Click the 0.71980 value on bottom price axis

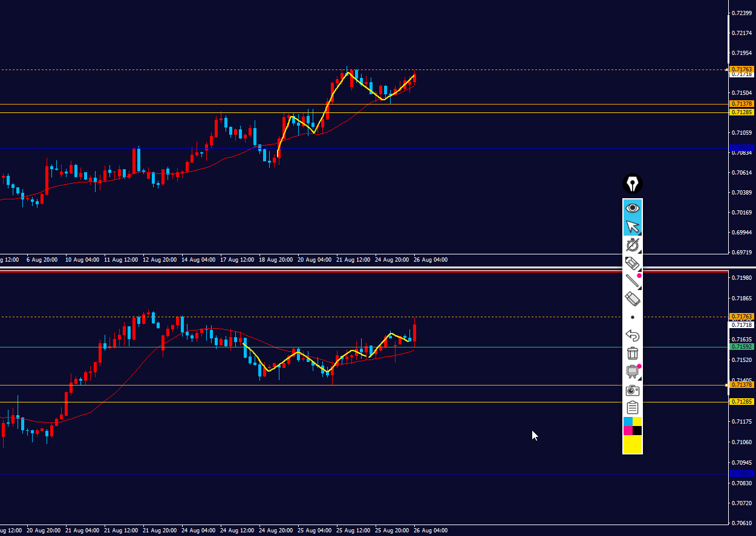tap(741, 278)
